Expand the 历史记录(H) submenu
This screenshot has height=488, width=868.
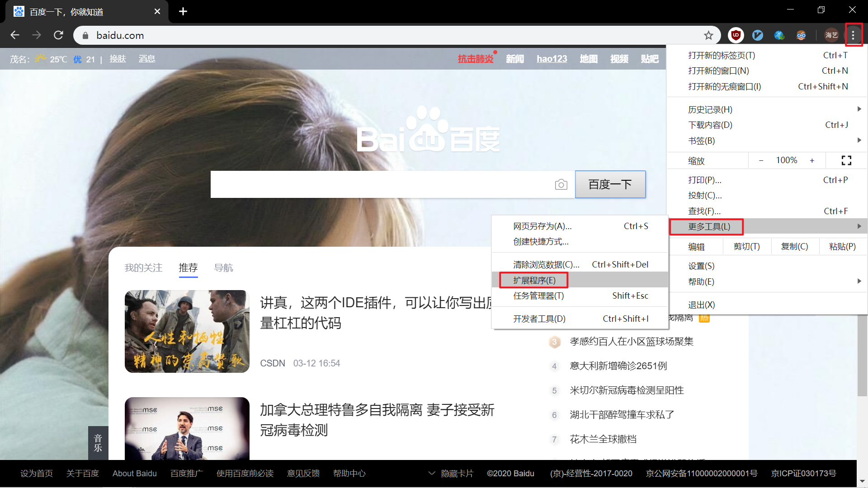pos(768,109)
